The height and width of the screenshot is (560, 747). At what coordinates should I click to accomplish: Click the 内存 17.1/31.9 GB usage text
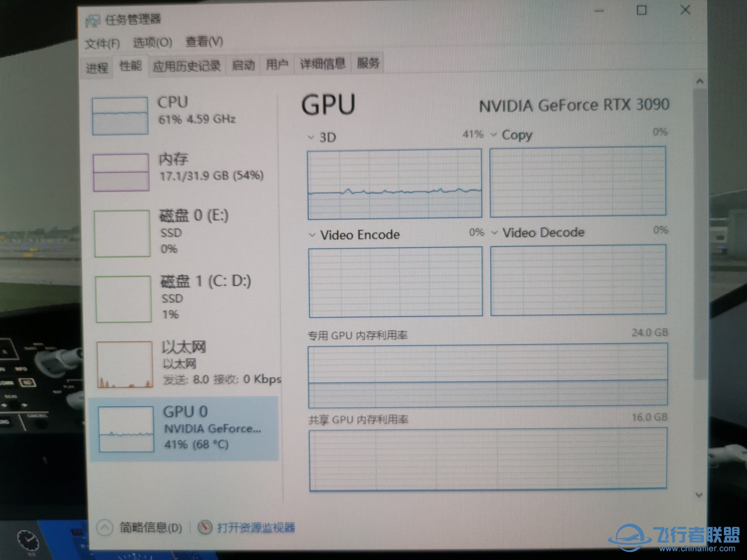(211, 176)
